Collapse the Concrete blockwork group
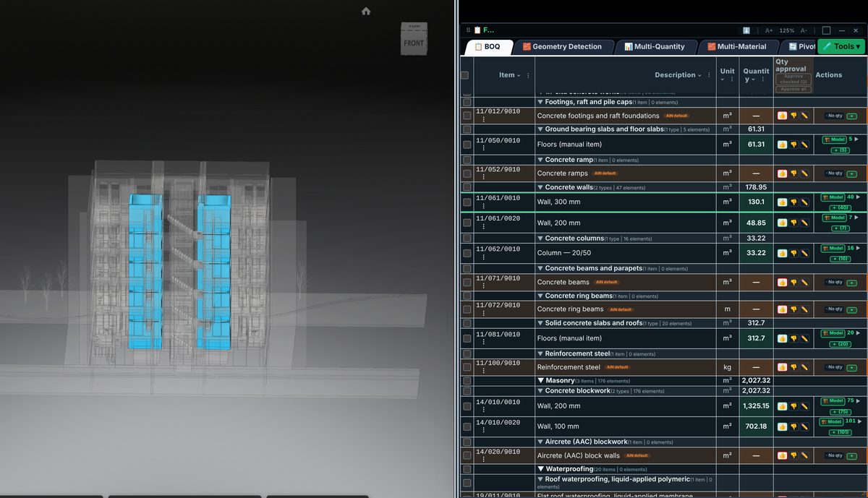868x498 pixels. [540, 391]
